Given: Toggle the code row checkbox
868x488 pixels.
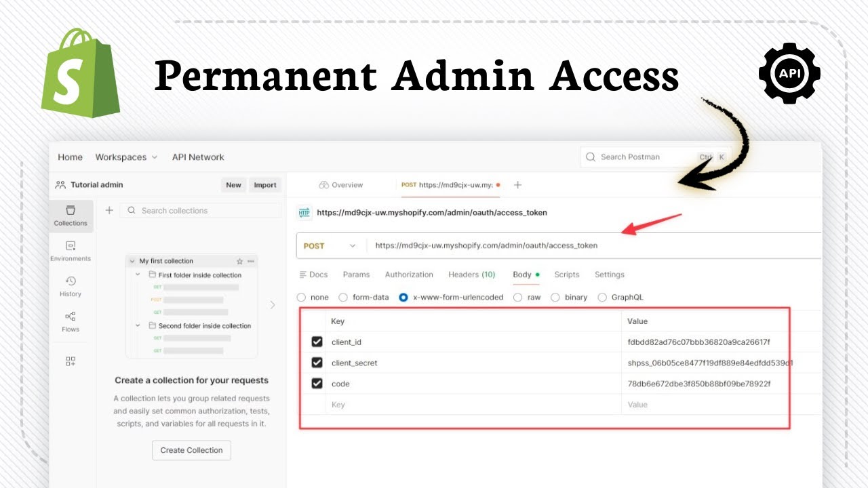Looking at the screenshot, I should [x=317, y=384].
